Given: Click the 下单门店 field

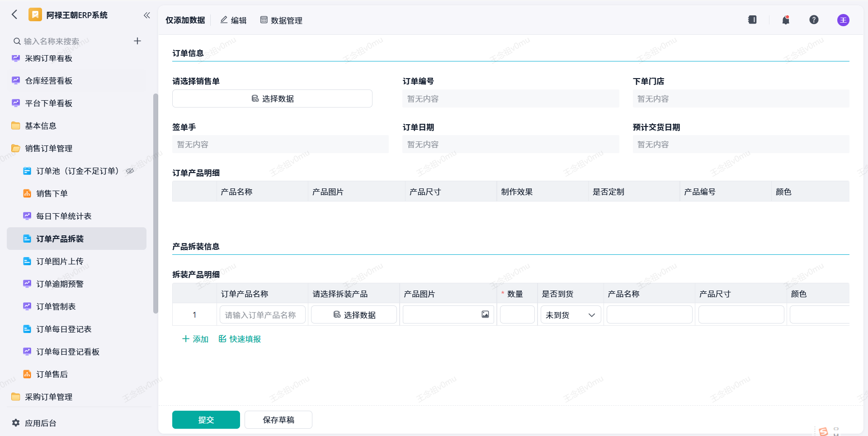Looking at the screenshot, I should click(x=741, y=98).
